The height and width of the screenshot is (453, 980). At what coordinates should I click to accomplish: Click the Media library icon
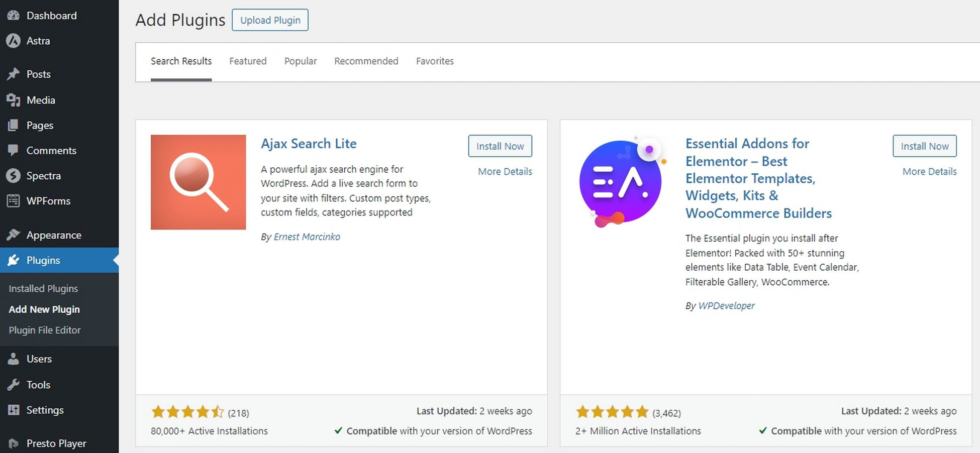point(13,100)
